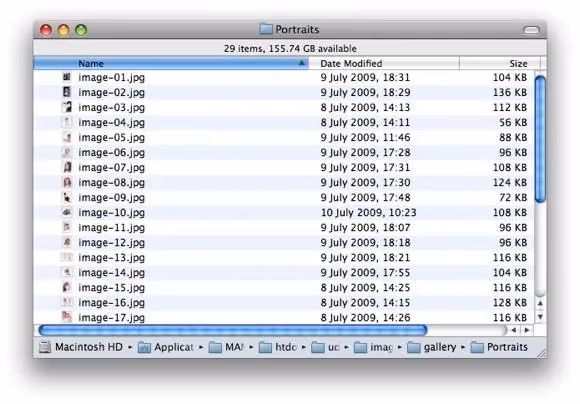Select the file name image-03.jpg
This screenshot has width=580, height=404.
(x=111, y=108)
